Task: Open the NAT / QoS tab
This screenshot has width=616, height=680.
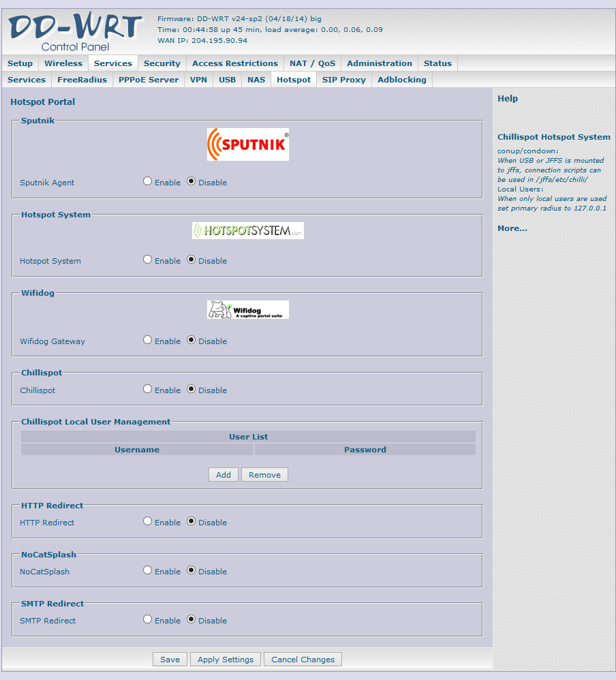Action: (312, 63)
